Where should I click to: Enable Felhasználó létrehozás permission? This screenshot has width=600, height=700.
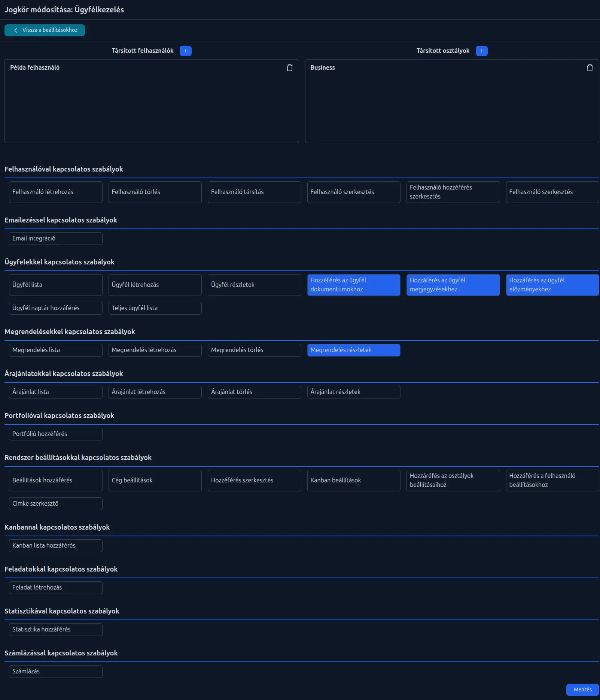coord(55,192)
